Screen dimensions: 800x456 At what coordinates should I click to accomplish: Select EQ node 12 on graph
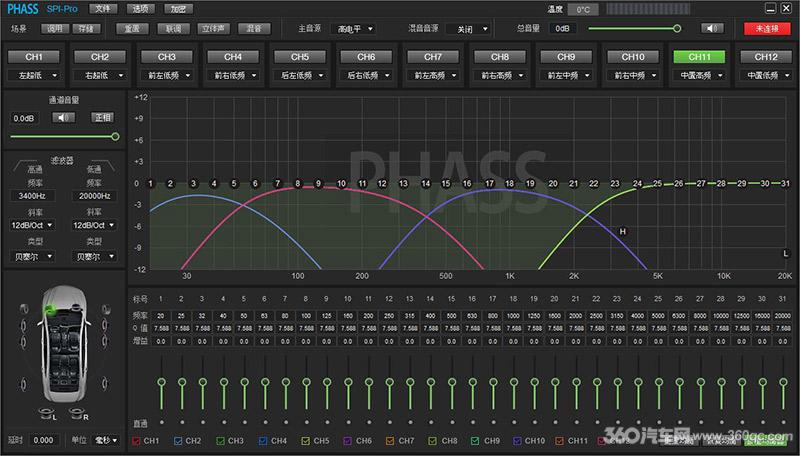382,184
